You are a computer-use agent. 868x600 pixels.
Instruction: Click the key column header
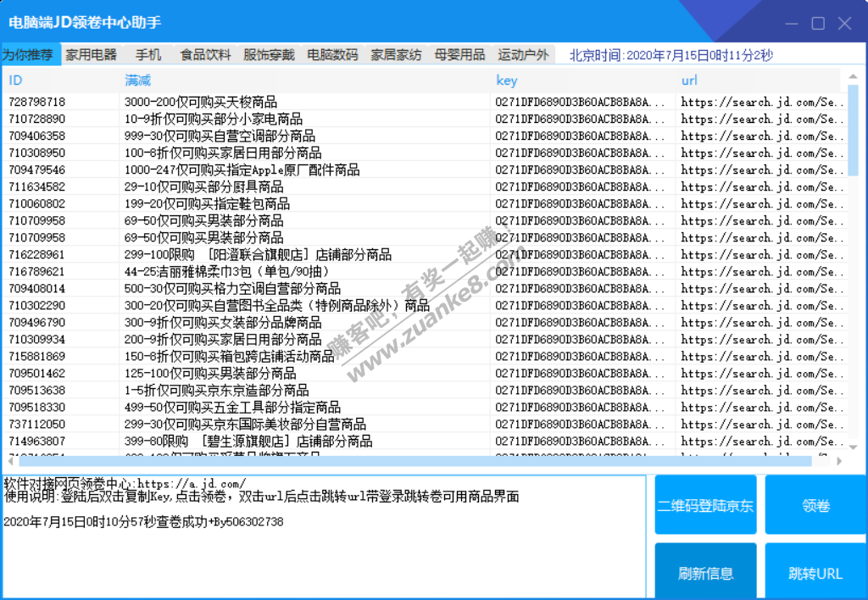[583, 81]
